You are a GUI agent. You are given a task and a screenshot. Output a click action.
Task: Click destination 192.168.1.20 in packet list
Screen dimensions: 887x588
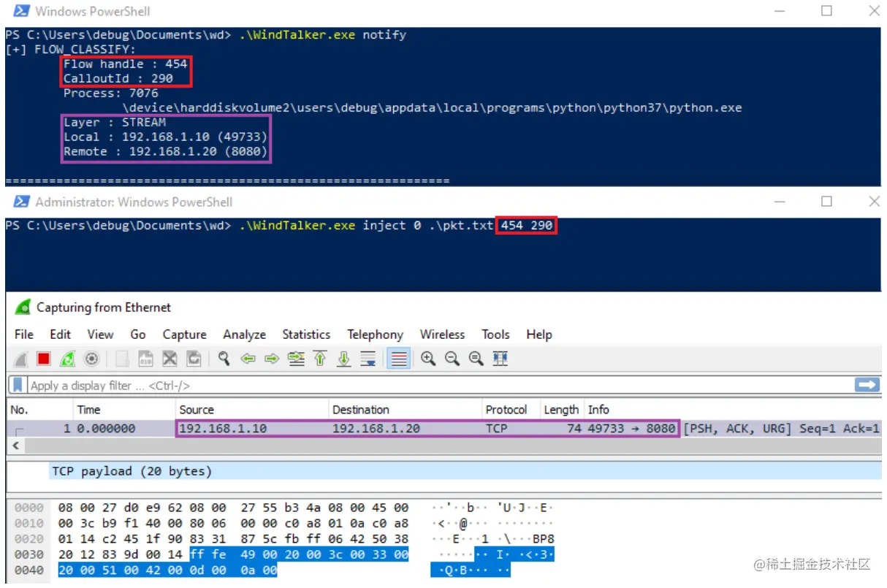[x=376, y=428]
